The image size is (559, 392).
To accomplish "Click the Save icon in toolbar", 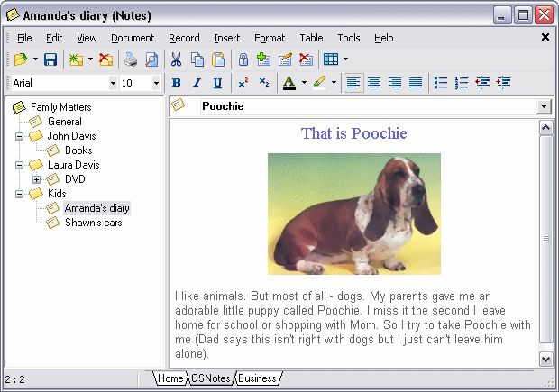I will click(50, 59).
